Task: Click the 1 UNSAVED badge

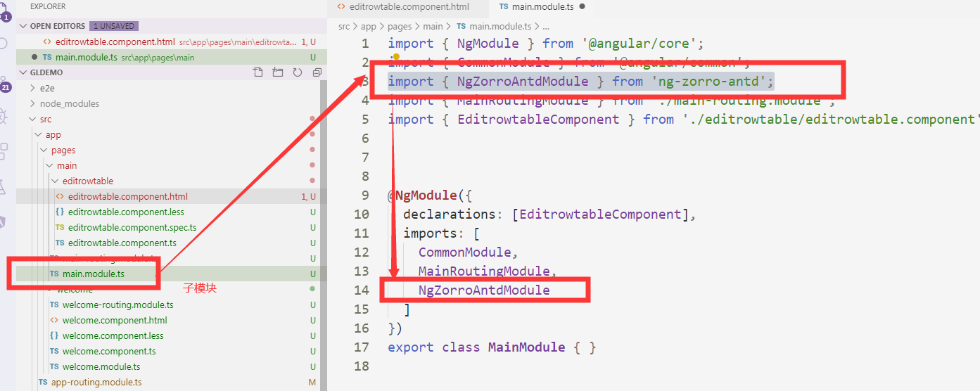Action: (114, 26)
